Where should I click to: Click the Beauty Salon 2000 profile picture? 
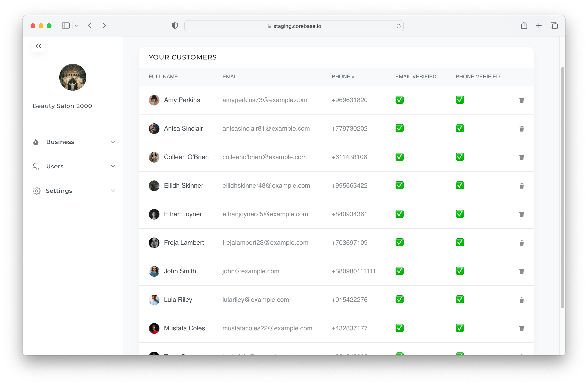point(73,77)
